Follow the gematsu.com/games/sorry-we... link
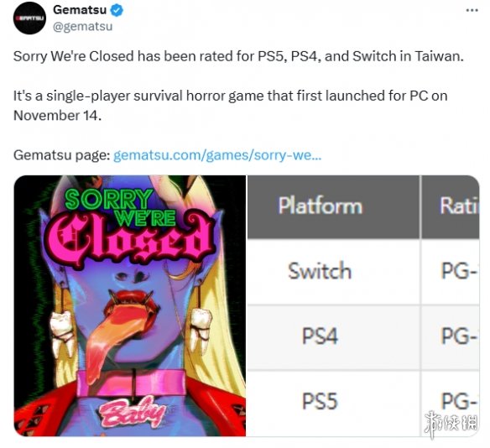The width and height of the screenshot is (490, 448). (x=217, y=155)
